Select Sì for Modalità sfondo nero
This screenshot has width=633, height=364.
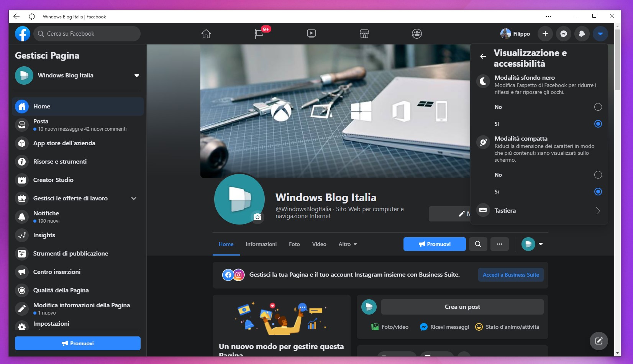[598, 124]
